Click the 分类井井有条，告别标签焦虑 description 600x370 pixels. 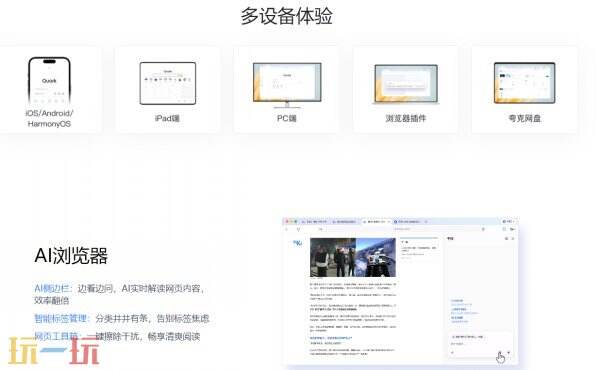[x=152, y=318]
